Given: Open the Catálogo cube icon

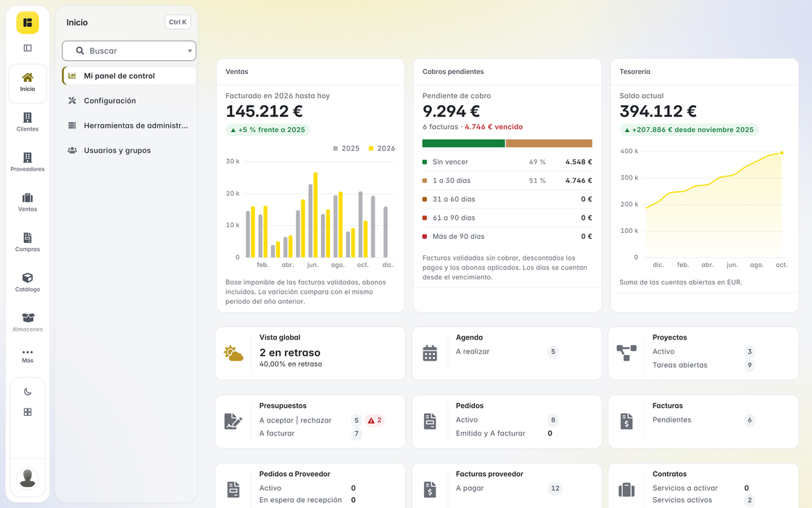Looking at the screenshot, I should [x=28, y=278].
